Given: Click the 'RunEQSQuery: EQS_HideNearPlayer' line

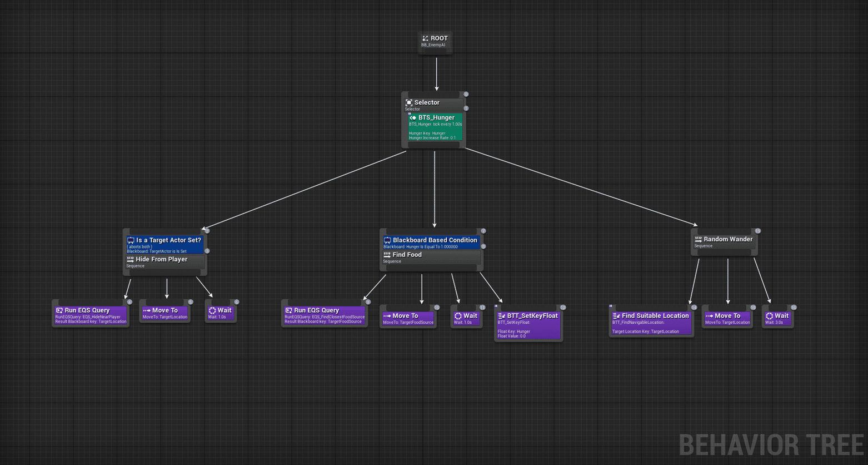Looking at the screenshot, I should [88, 317].
